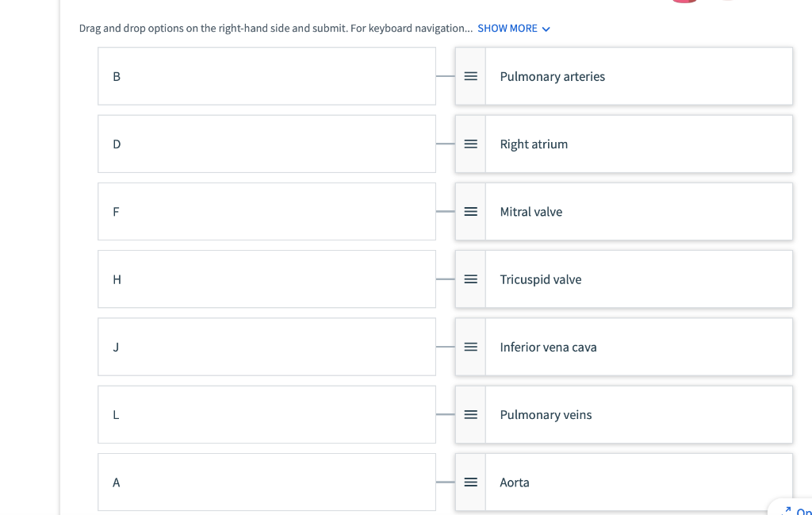Select the Mitral valve option text
Viewport: 812px width, 515px height.
[530, 212]
